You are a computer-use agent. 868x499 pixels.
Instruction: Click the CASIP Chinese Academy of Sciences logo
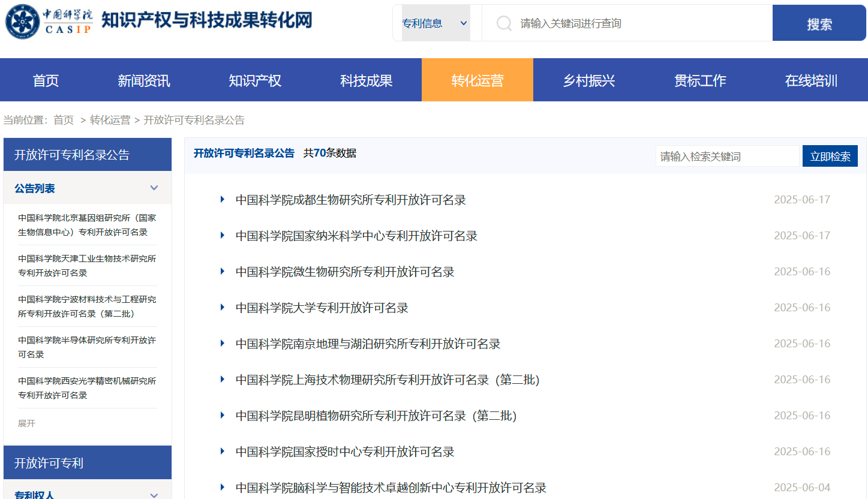point(49,22)
